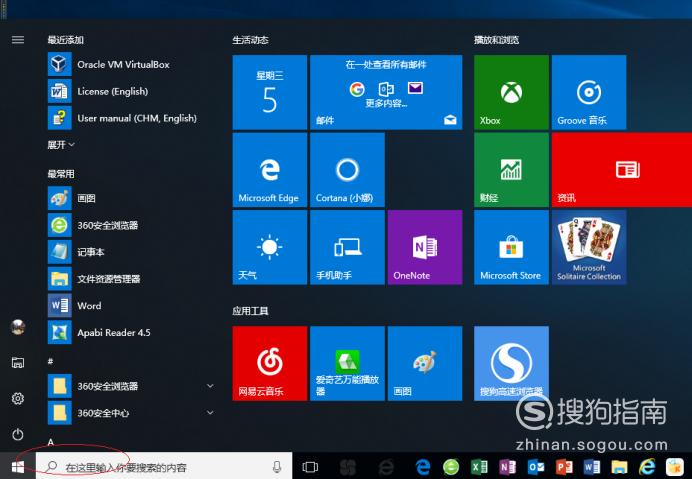Open the 邮件 mail tile
The image size is (692, 479).
[386, 92]
